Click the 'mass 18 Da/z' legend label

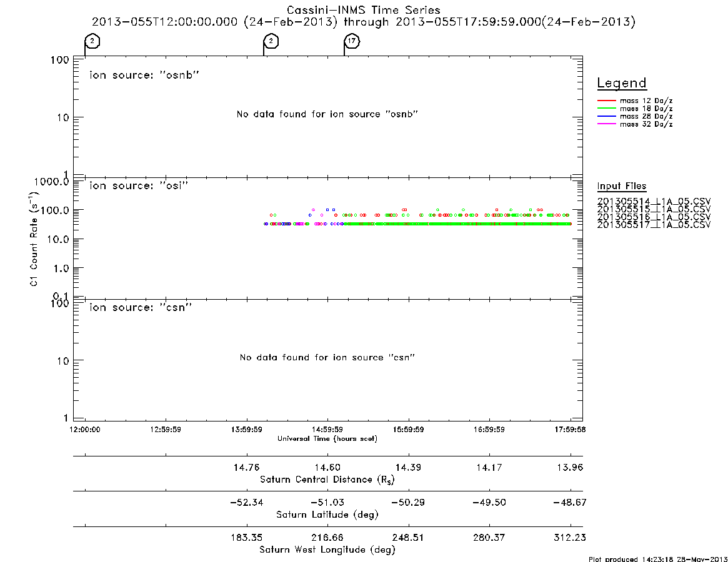(646, 109)
